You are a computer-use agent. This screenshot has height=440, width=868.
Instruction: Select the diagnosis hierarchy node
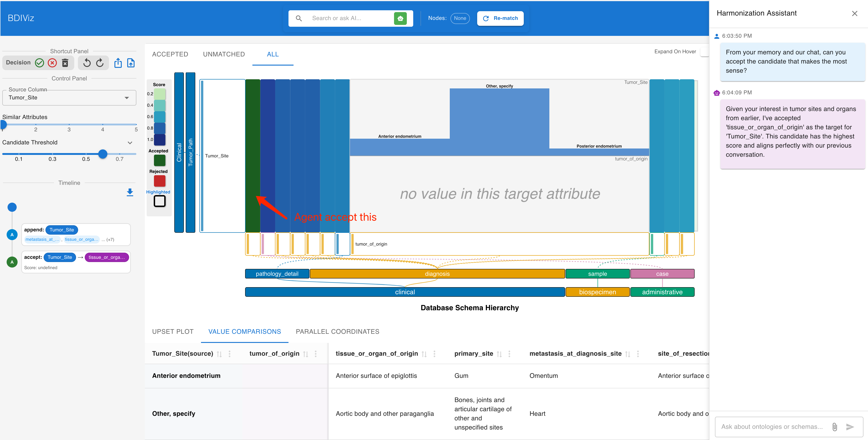click(x=437, y=273)
